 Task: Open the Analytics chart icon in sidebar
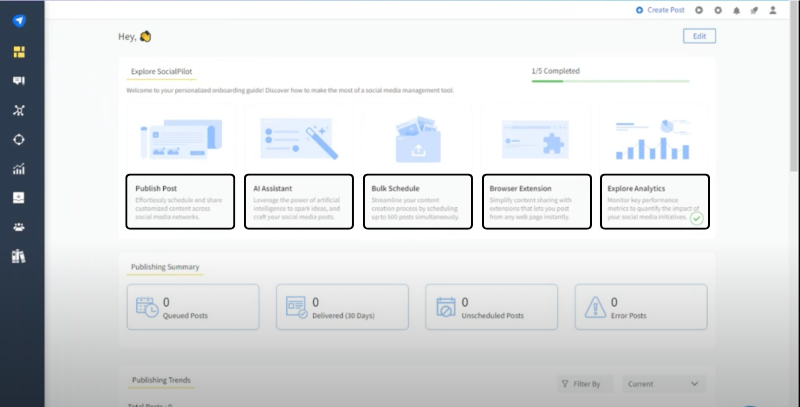[19, 169]
